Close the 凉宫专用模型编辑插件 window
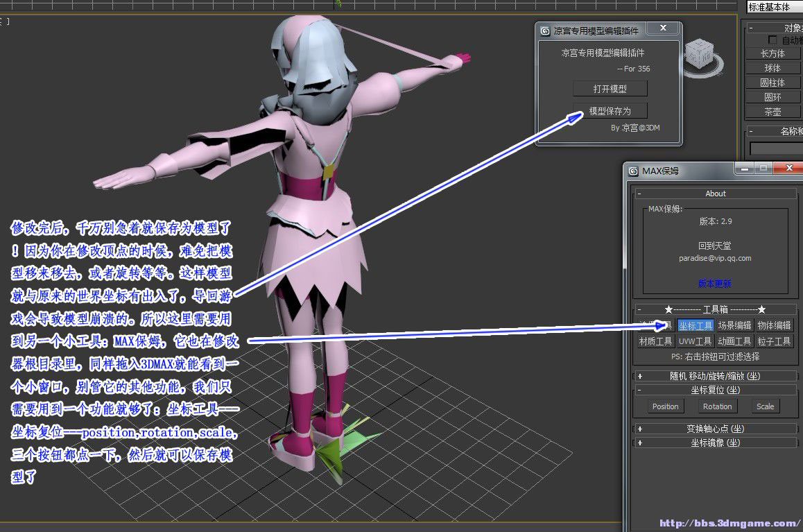803x532 pixels. [x=663, y=28]
